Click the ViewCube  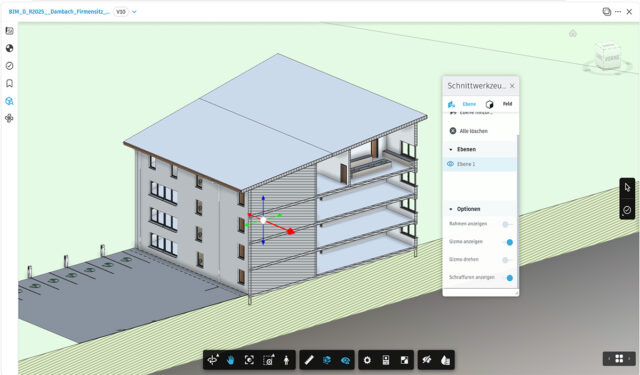608,57
